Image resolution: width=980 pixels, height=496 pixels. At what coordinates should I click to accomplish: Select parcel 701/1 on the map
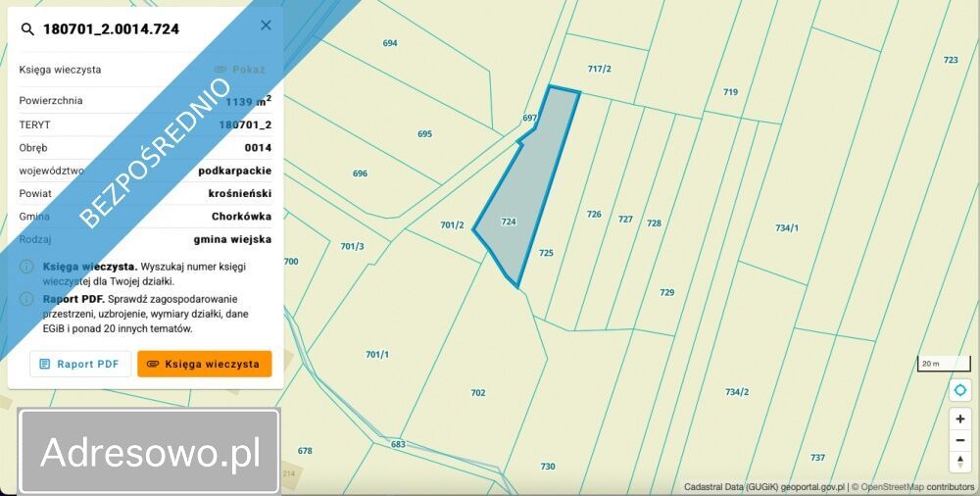[x=377, y=355]
